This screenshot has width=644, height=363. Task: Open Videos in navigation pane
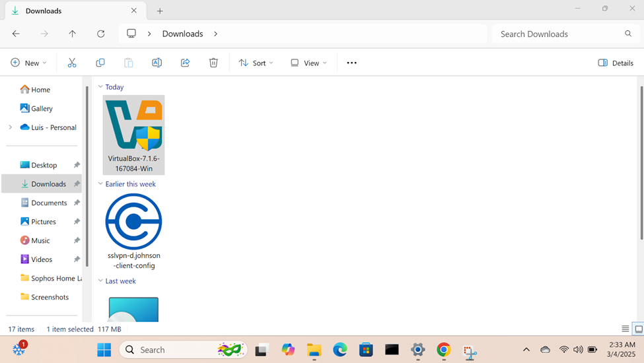[x=41, y=259]
